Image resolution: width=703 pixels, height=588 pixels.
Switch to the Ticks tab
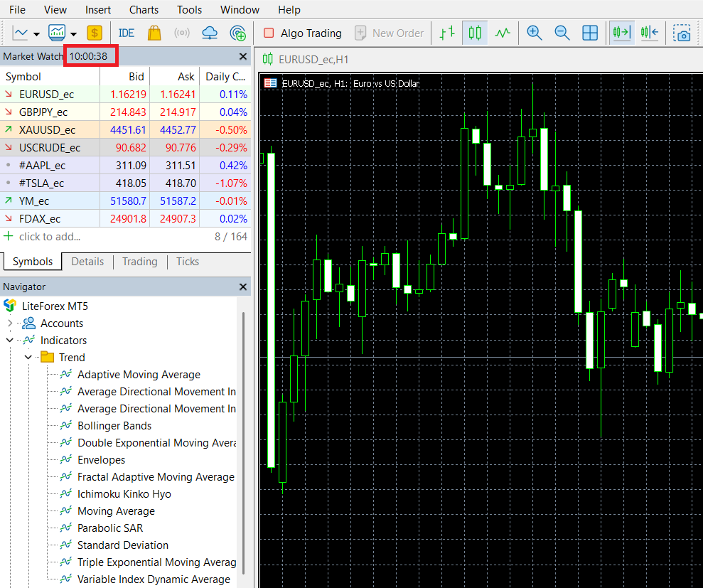point(188,262)
